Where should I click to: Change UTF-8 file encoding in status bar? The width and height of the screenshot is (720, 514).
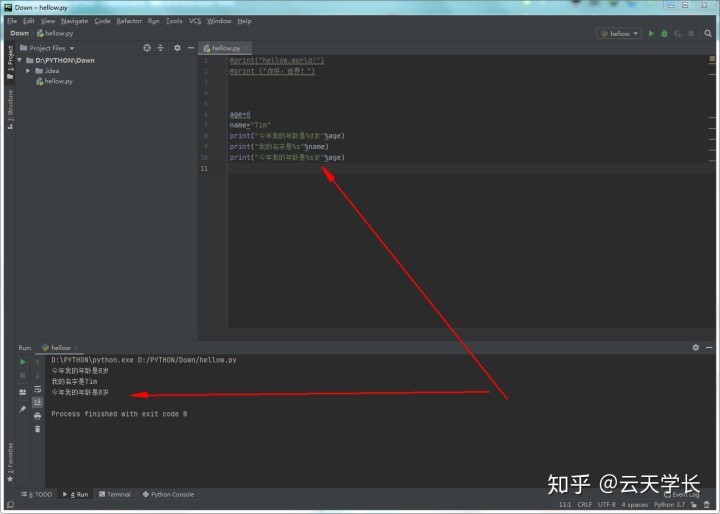[x=607, y=504]
